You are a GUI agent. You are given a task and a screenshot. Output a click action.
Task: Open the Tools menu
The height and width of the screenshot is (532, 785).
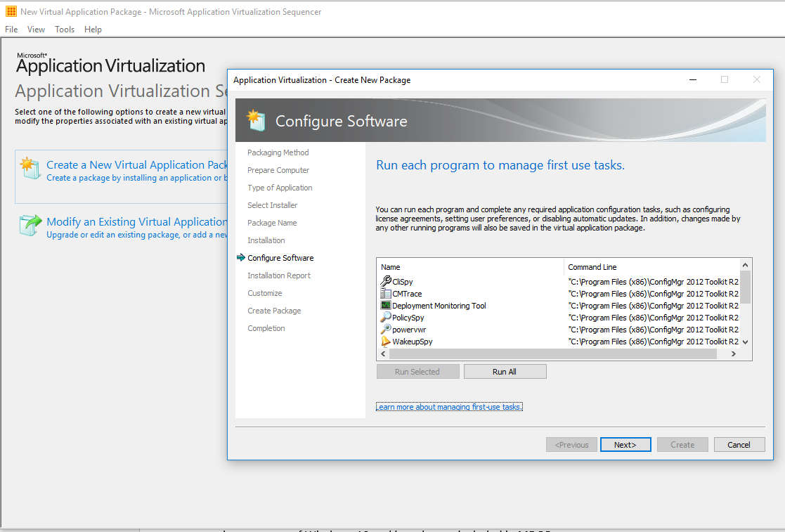coord(65,29)
